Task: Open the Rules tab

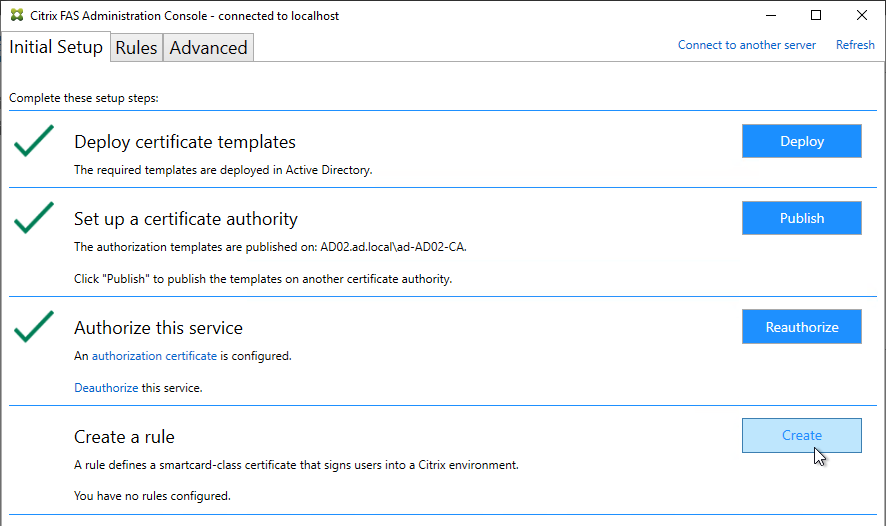Action: [x=136, y=48]
